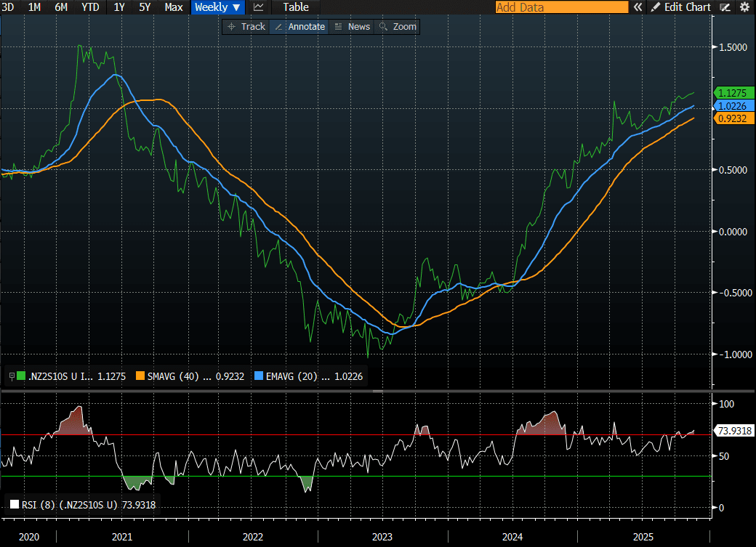This screenshot has width=756, height=547.
Task: Open chart settings with the gear icon
Action: [x=744, y=7]
